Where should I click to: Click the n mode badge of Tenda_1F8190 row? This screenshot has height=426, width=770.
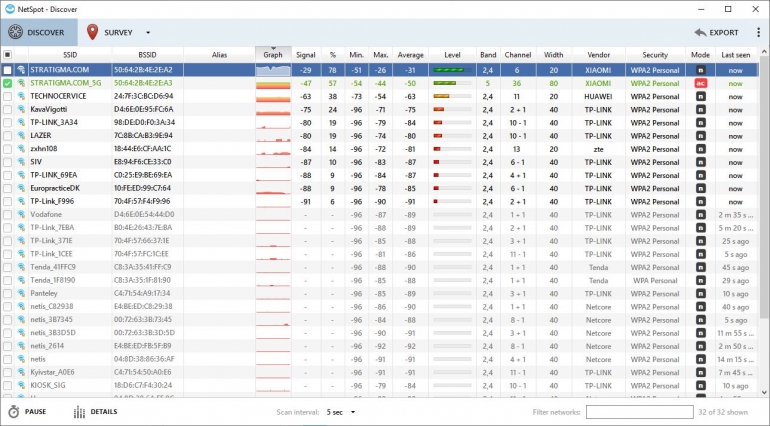[700, 281]
